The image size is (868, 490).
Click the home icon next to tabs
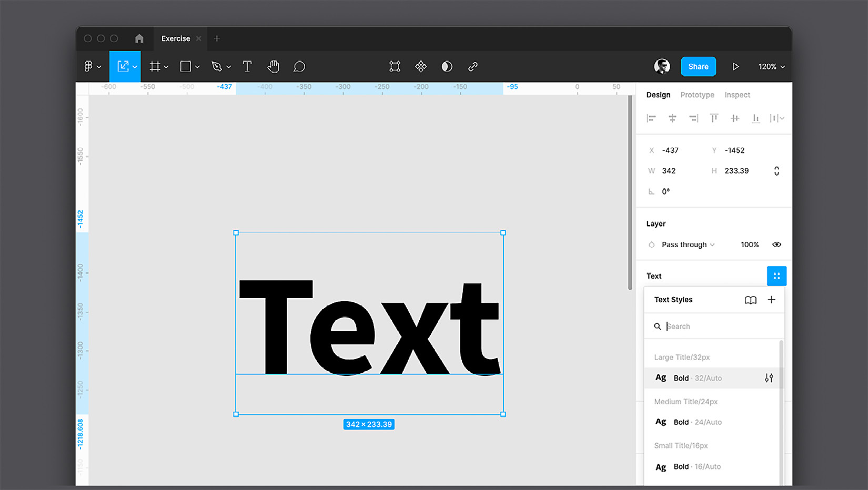[139, 38]
